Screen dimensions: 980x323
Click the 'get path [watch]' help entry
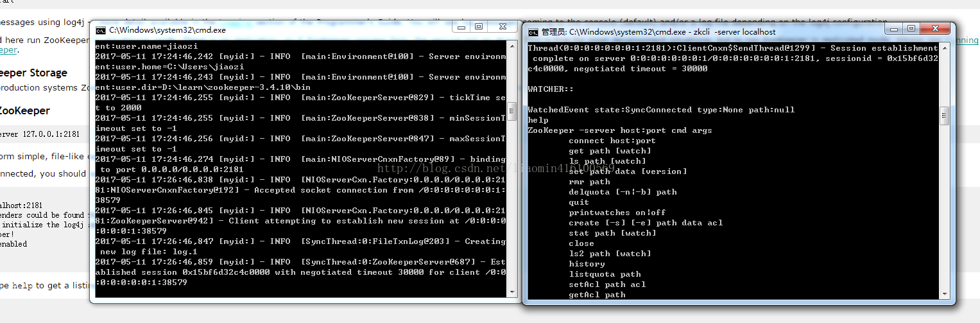pos(610,151)
